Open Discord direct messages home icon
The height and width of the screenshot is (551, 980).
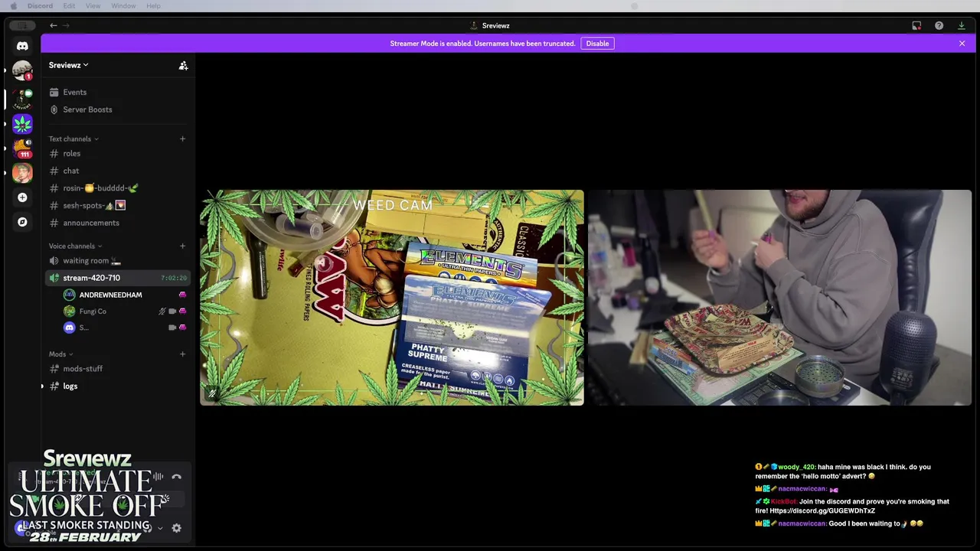tap(22, 46)
